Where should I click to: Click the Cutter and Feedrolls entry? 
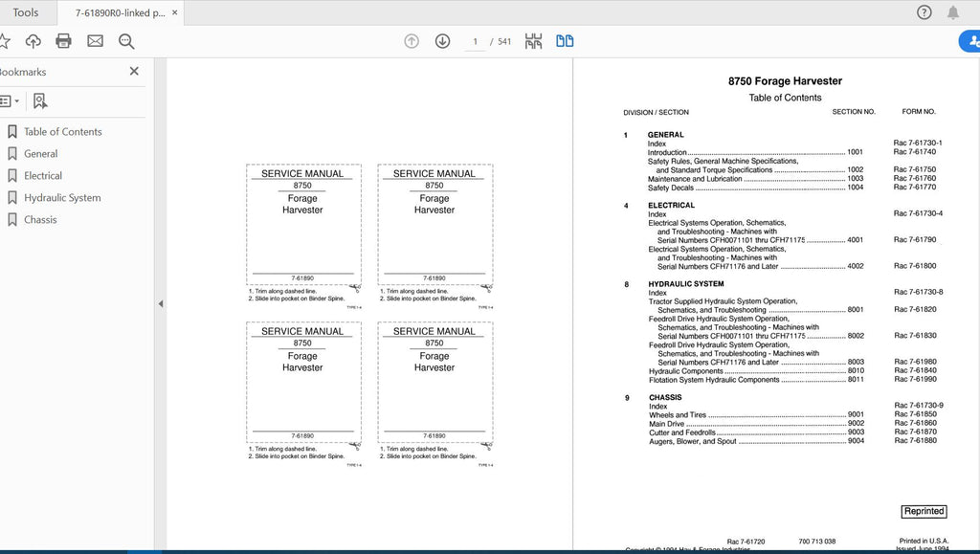(756, 432)
